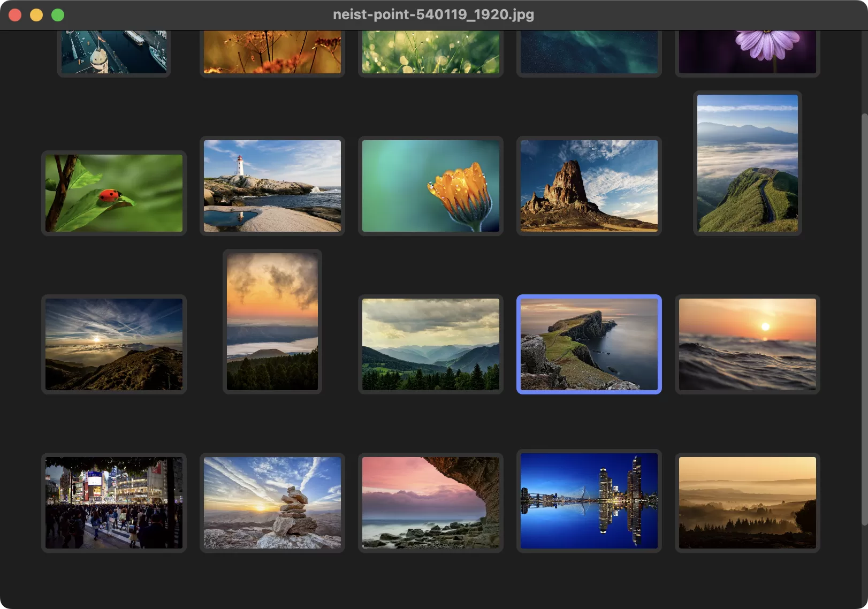Select the misty forested valley image

tap(431, 344)
